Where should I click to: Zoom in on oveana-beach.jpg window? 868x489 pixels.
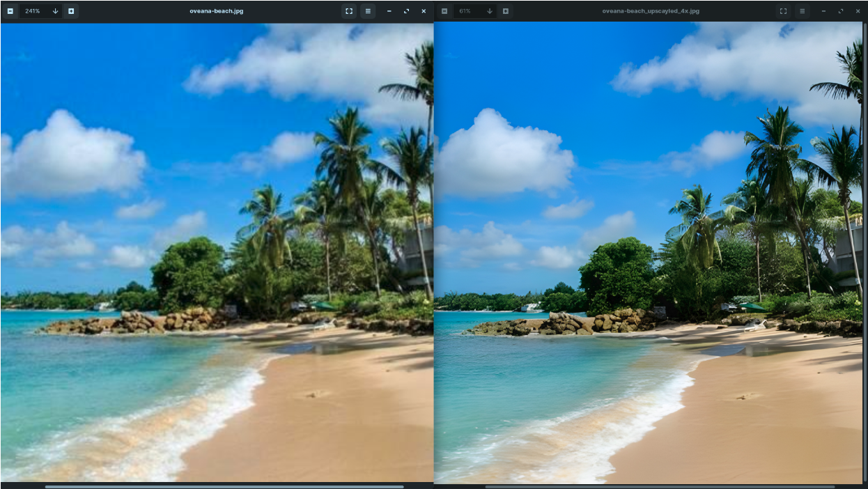[71, 11]
